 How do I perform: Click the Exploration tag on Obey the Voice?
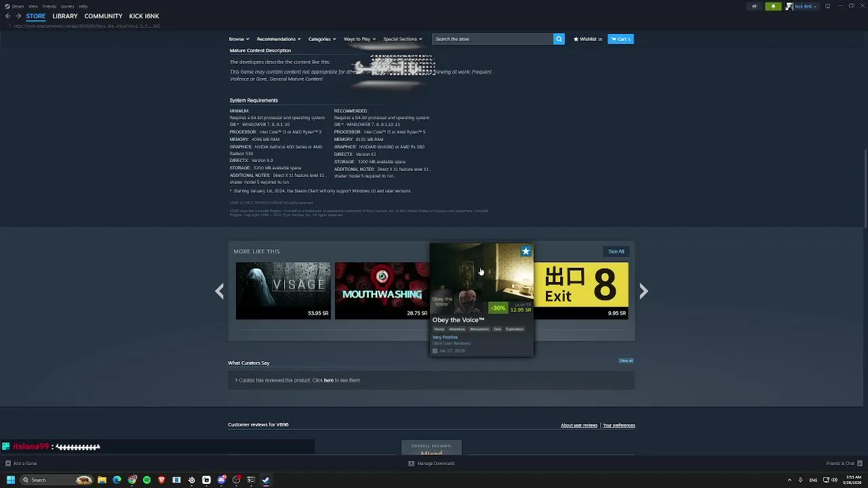pyautogui.click(x=515, y=329)
